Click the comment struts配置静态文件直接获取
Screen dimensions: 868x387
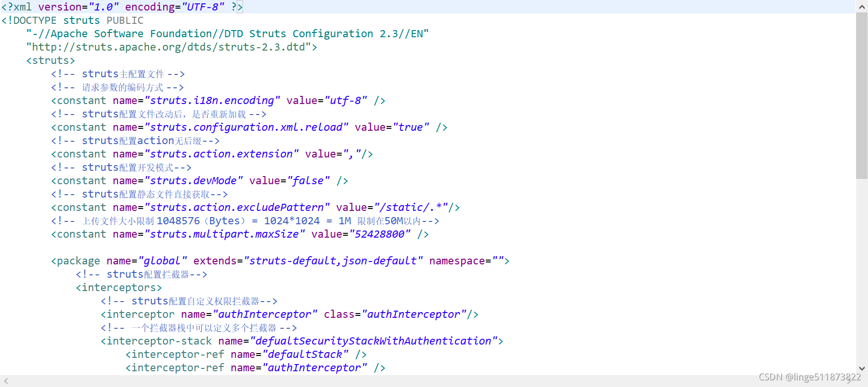(x=139, y=194)
